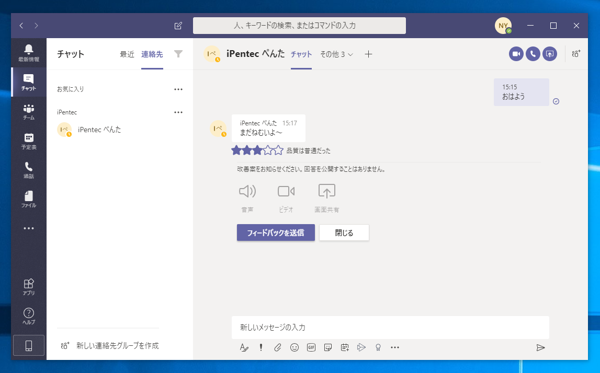
Task: Click the search and command box
Action: 299,26
